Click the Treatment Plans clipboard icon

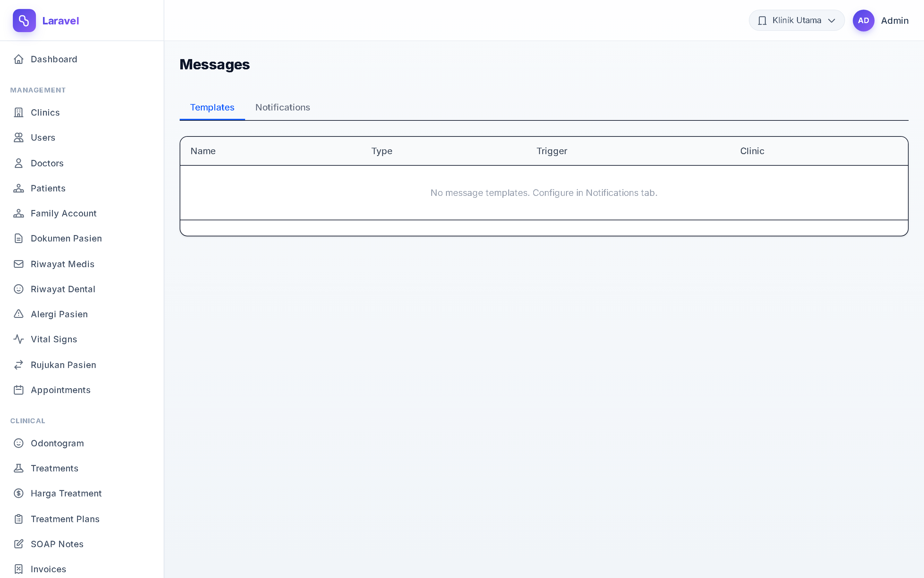click(x=19, y=519)
